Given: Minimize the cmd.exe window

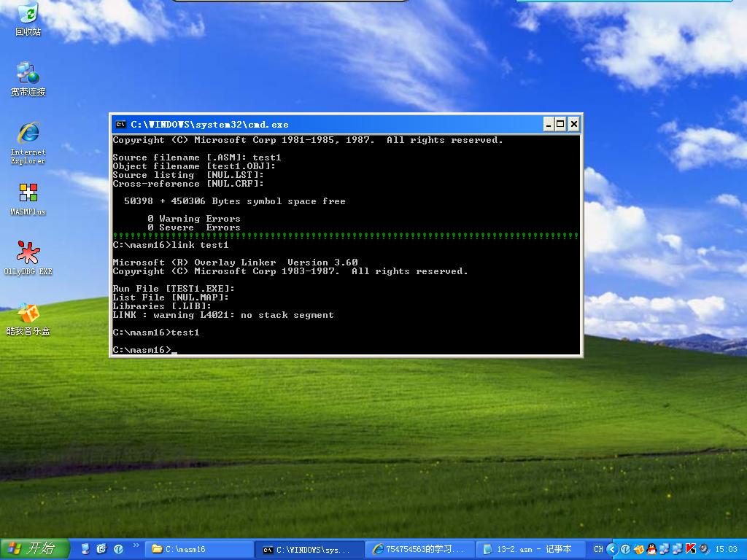Looking at the screenshot, I should (x=549, y=125).
